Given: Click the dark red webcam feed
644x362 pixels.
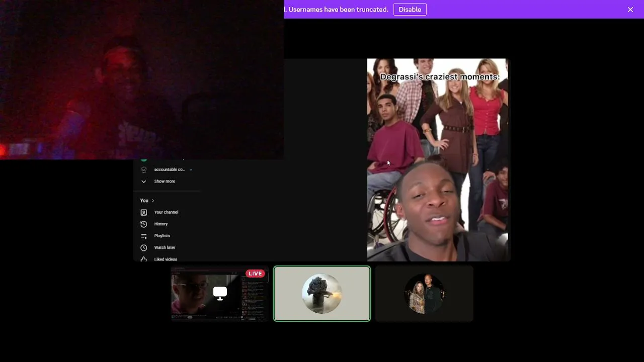Looking at the screenshot, I should point(142,79).
